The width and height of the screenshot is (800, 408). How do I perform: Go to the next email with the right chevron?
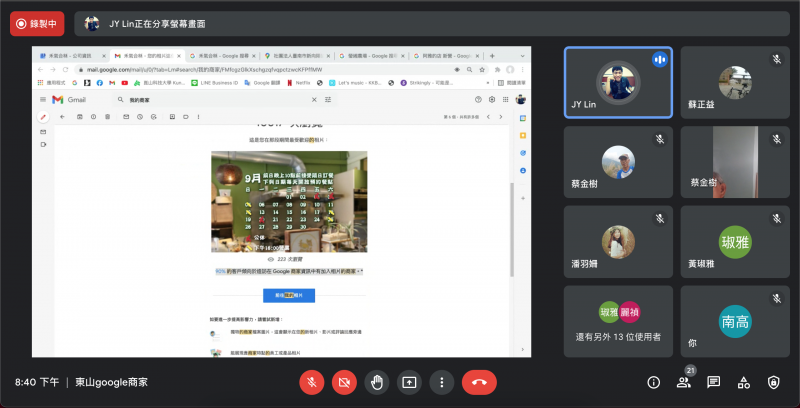point(501,117)
